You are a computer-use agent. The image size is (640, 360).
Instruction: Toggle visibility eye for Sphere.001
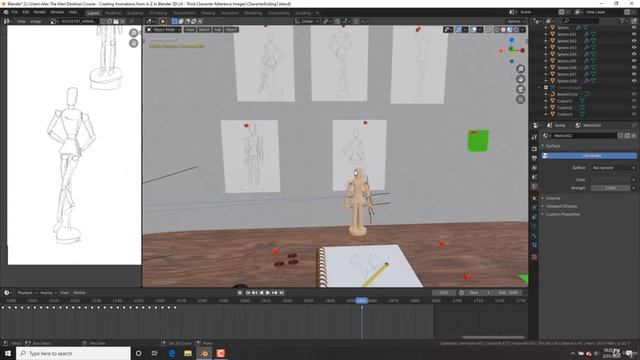pyautogui.click(x=634, y=34)
